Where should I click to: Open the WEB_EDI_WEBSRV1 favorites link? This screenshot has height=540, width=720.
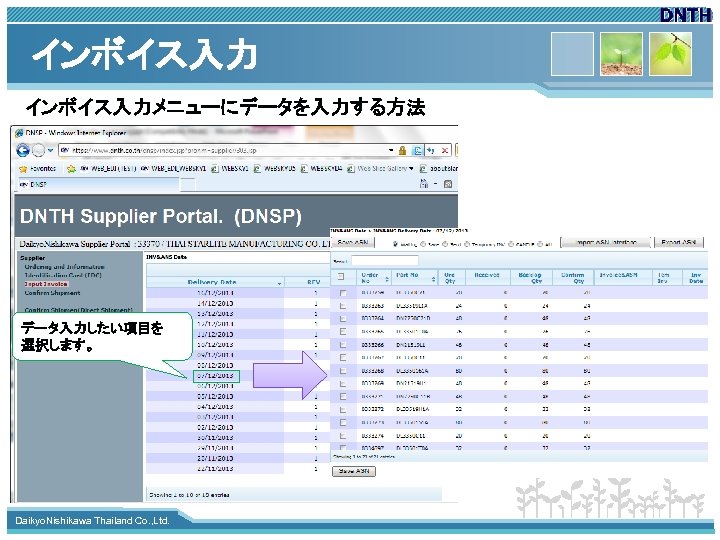pos(174,169)
